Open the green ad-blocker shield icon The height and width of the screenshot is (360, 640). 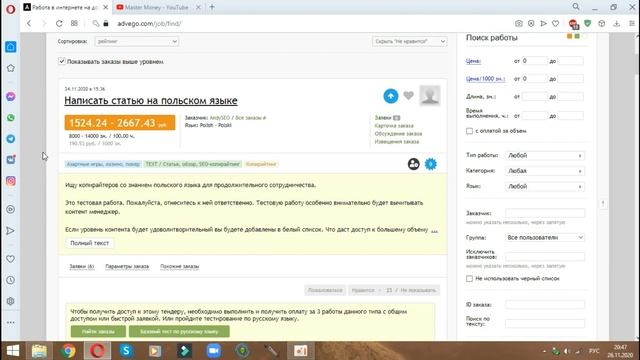587,24
